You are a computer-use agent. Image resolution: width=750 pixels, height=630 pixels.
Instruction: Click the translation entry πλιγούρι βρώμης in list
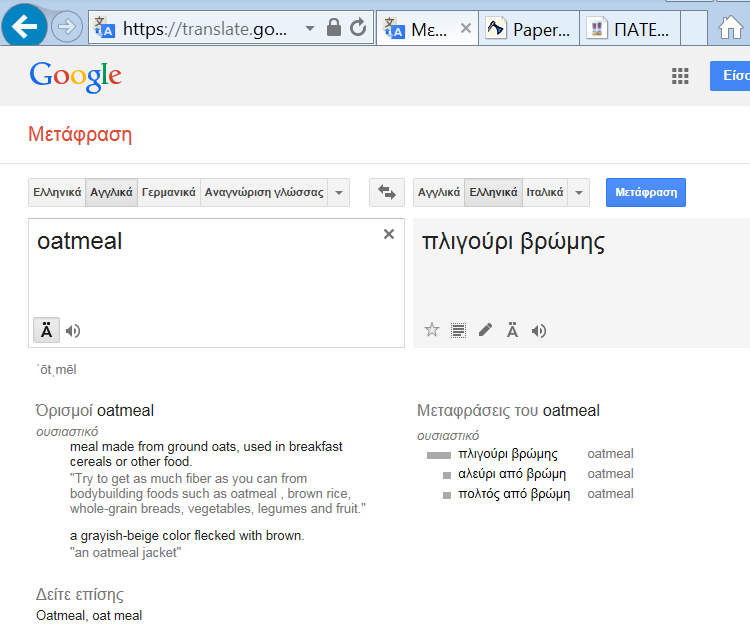(x=508, y=453)
